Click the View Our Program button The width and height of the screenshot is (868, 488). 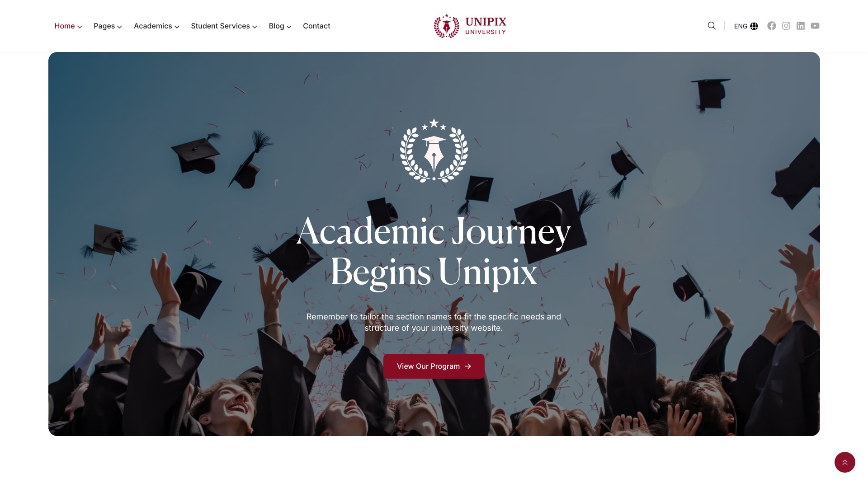(434, 366)
